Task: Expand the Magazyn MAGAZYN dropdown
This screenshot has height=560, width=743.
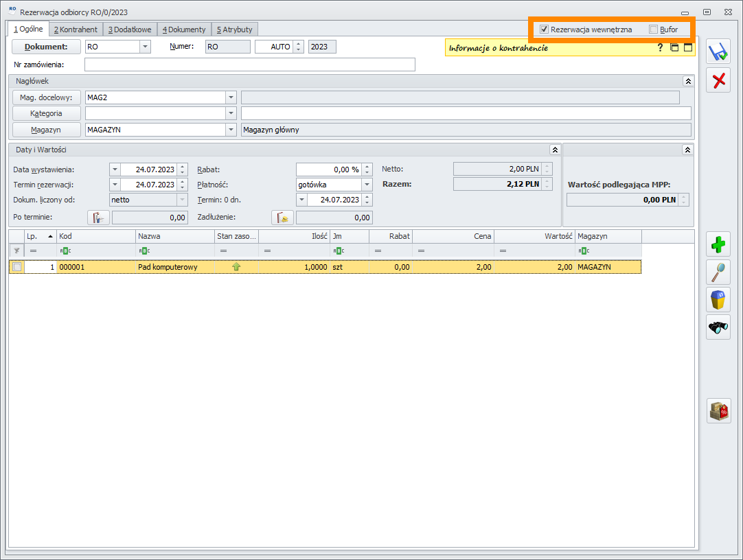Action: (x=231, y=130)
